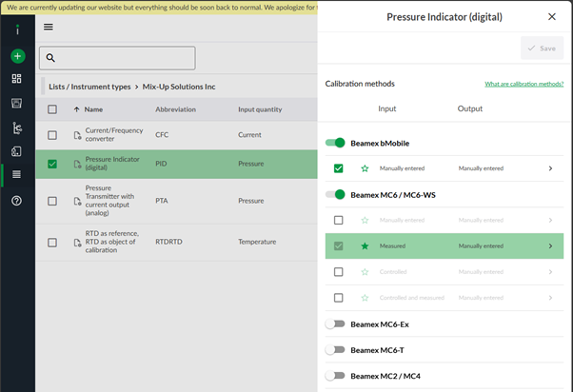The width and height of the screenshot is (573, 392).
Task: Open the hierarchy tree icon in sidebar
Action: (17, 127)
